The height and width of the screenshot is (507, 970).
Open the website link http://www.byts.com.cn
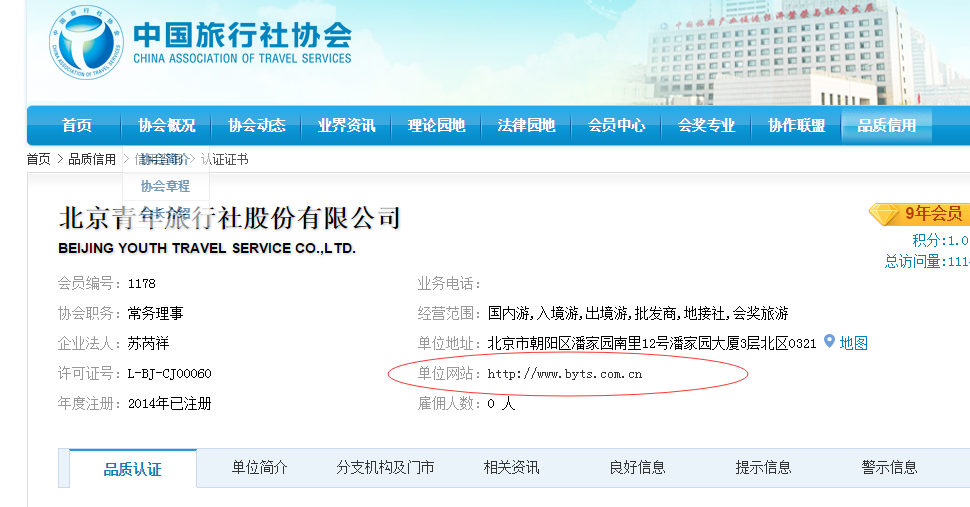(x=564, y=374)
